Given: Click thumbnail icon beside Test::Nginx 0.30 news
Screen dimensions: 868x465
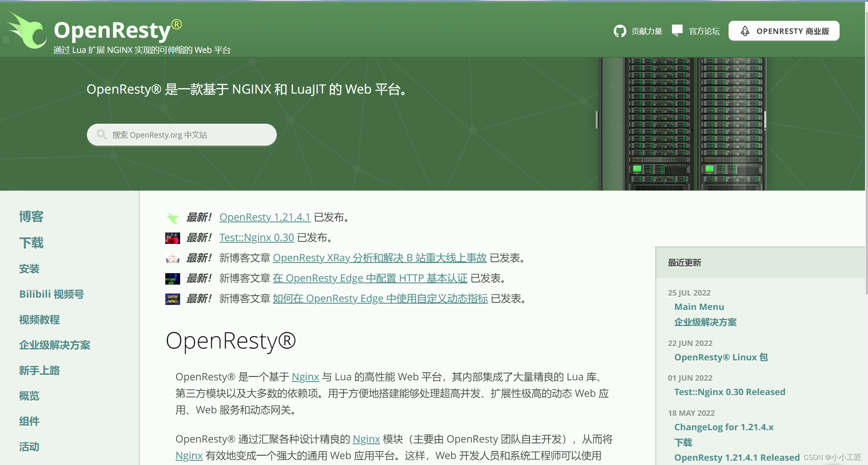Looking at the screenshot, I should tap(172, 238).
